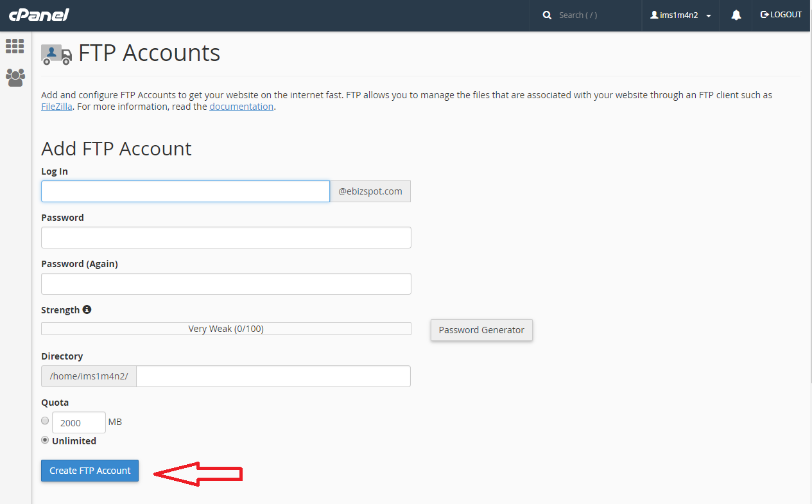The width and height of the screenshot is (812, 504).
Task: Click the search magnifier icon
Action: coord(548,15)
